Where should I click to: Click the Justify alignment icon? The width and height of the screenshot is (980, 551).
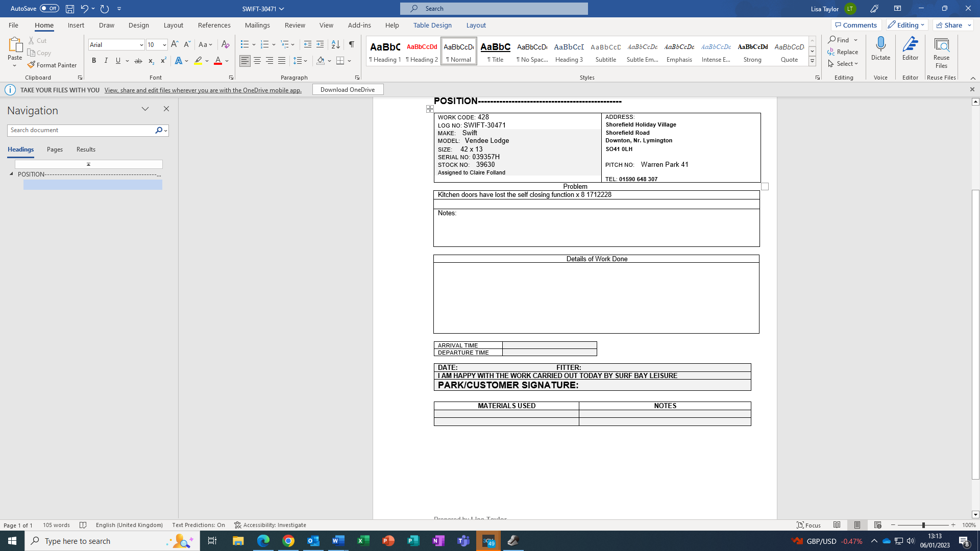point(282,61)
